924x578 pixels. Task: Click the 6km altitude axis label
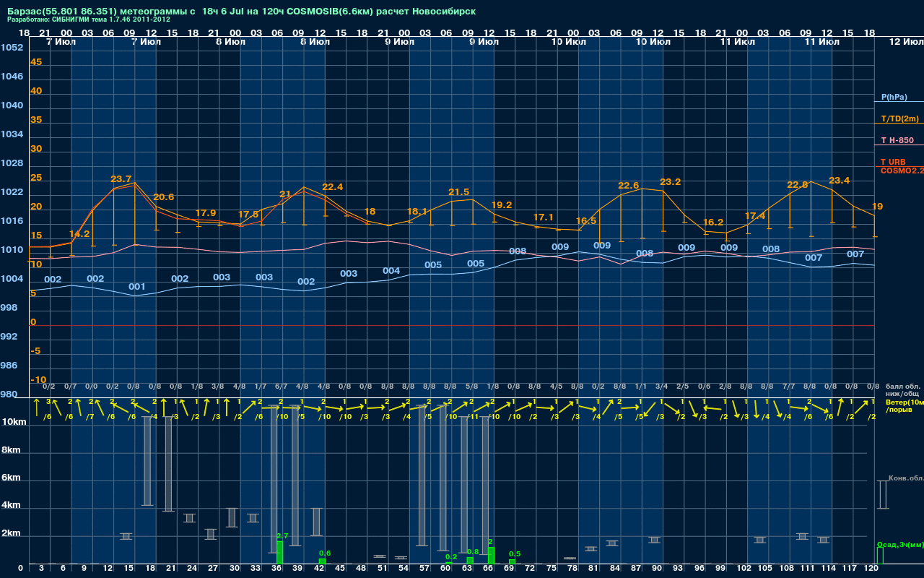12,478
